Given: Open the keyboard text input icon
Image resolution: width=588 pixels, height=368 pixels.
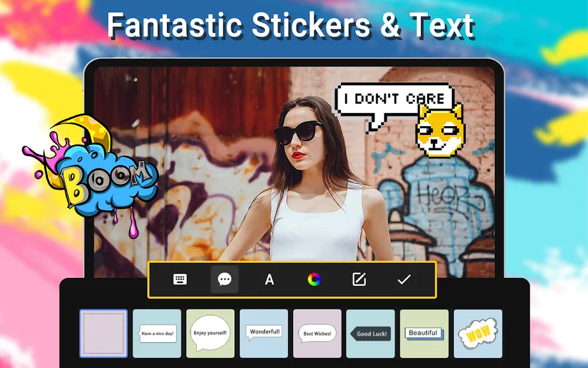Looking at the screenshot, I should pos(180,279).
